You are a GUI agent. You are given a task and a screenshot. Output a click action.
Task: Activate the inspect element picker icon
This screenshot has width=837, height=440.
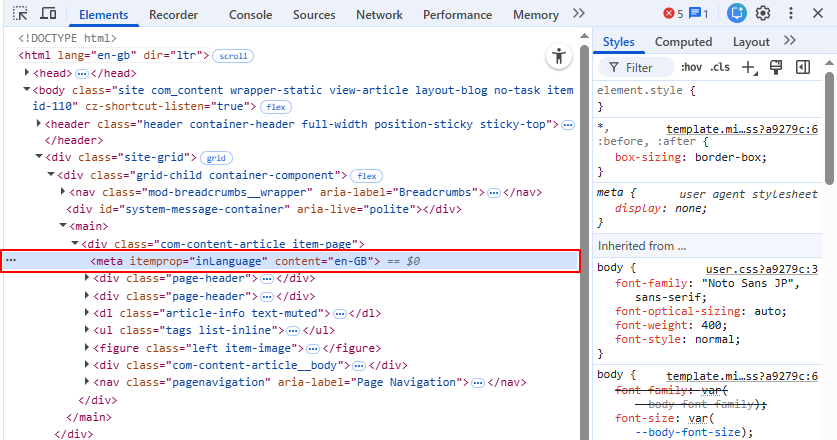20,14
